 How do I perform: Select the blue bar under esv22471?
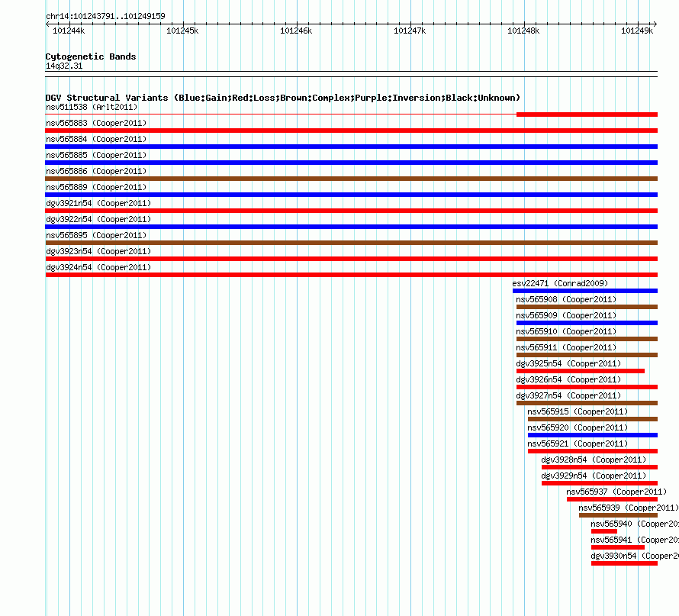[585, 291]
